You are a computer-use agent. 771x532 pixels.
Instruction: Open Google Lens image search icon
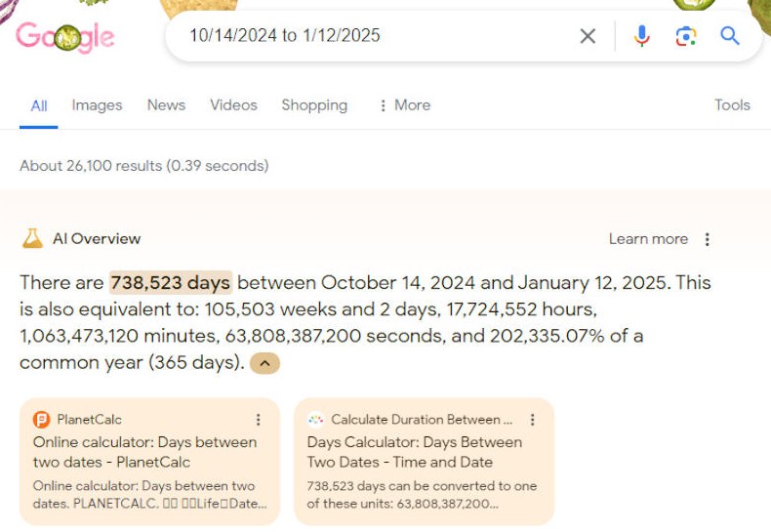pyautogui.click(x=686, y=36)
